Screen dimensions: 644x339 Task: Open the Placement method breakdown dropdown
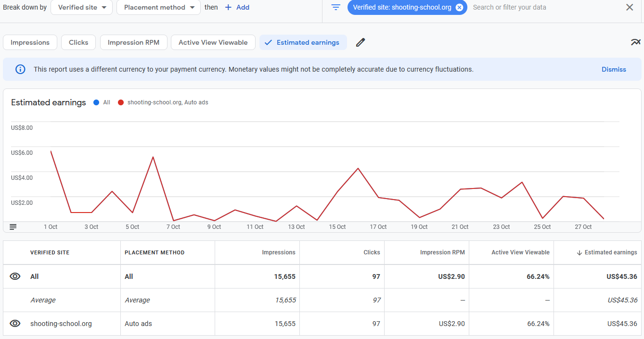pos(158,7)
